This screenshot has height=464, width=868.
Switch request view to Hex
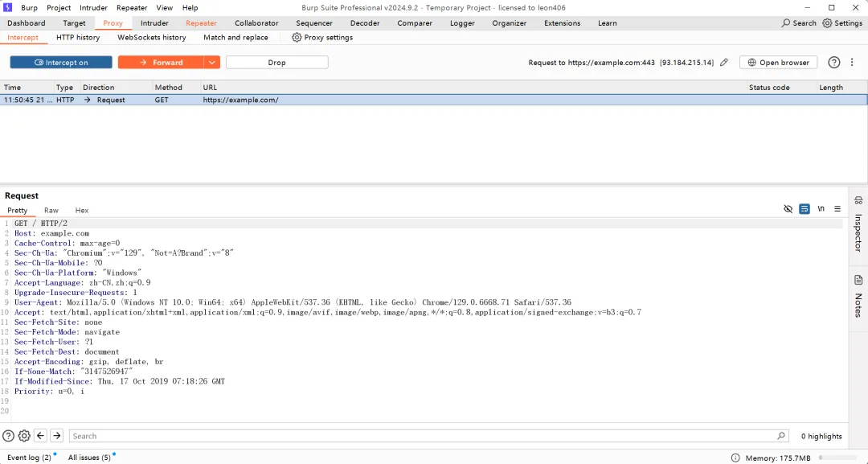pyautogui.click(x=82, y=211)
